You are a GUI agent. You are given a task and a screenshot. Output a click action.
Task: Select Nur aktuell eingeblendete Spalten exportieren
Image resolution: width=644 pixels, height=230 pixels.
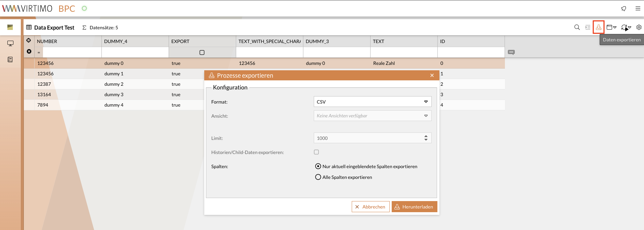click(x=318, y=166)
